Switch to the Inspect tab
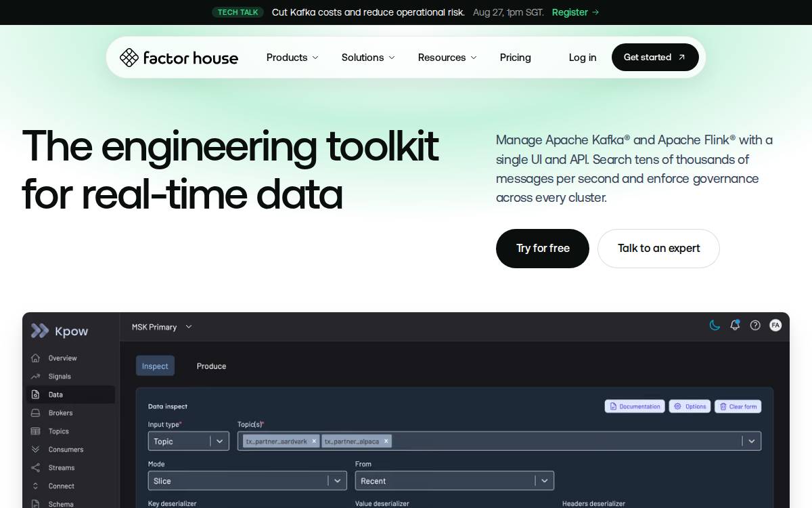Viewport: 812px width, 508px height. tap(155, 366)
